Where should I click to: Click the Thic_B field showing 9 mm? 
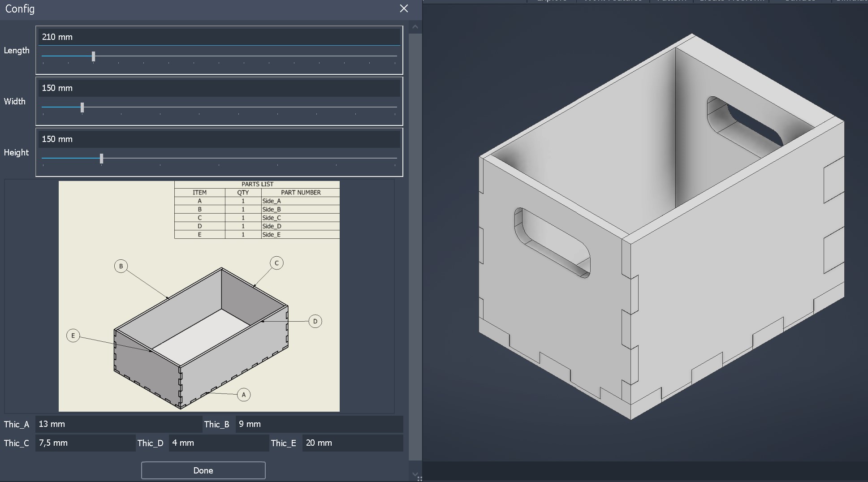coord(319,424)
